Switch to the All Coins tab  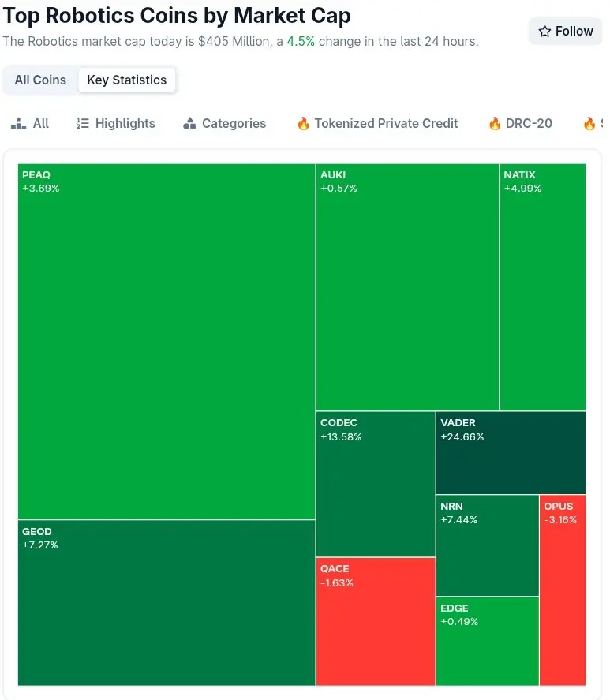click(x=40, y=80)
